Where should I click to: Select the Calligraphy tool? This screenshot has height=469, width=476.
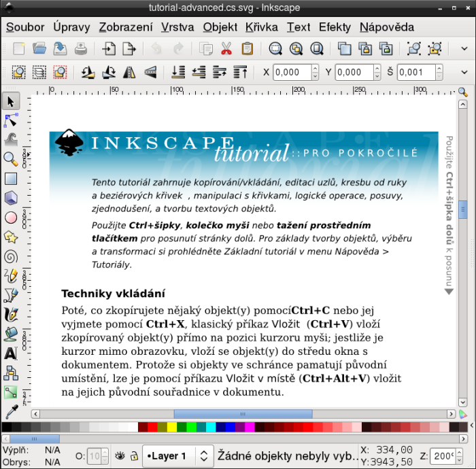coord(11,315)
